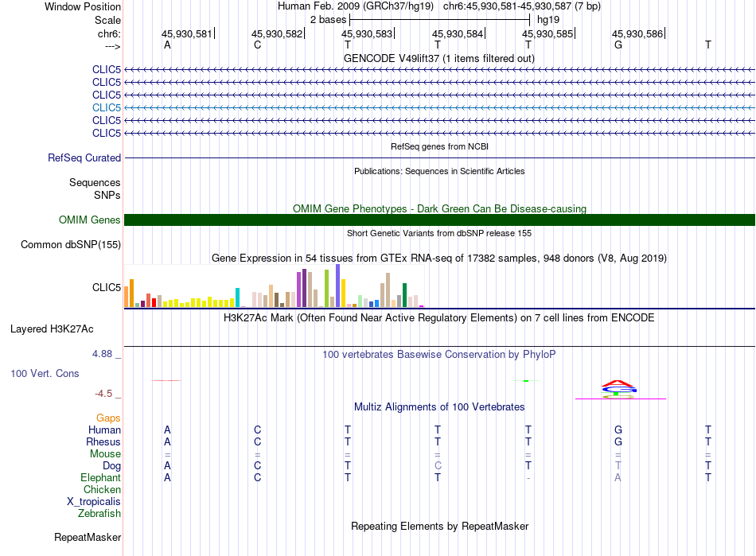Viewport: 756px width, 556px height.
Task: Click the dark green bar in GTEx chart
Action: point(404,294)
